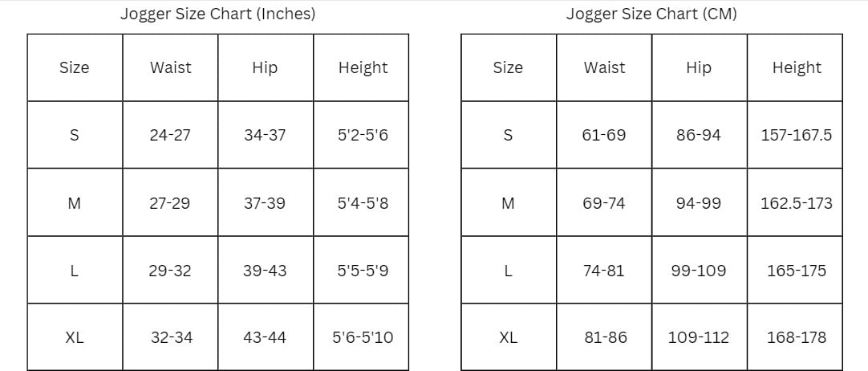Click the 109-112 hip cell

tap(700, 337)
